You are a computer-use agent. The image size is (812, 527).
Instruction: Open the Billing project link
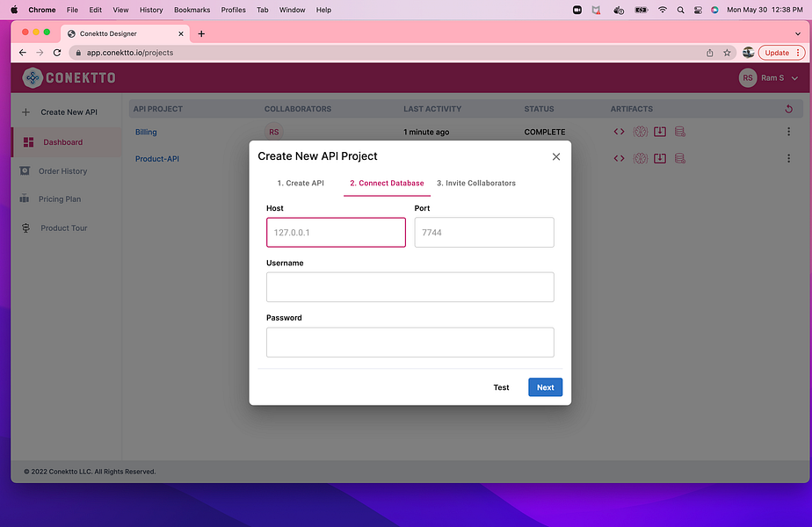(x=146, y=132)
